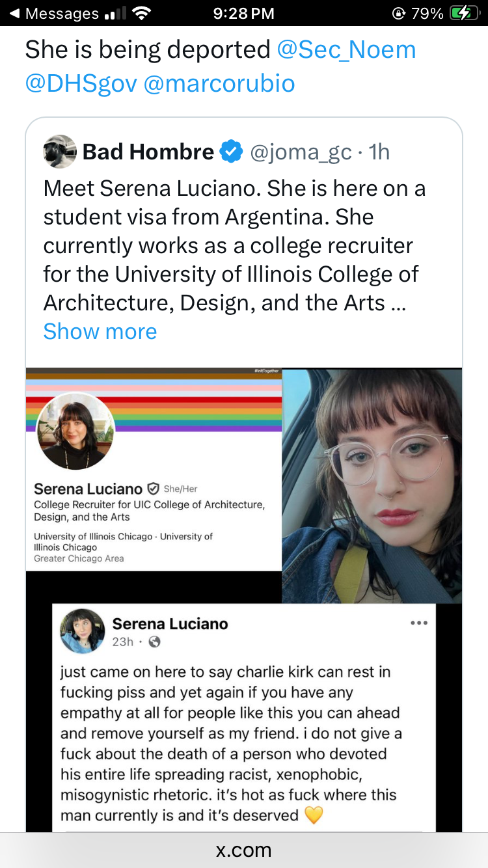Tap the rotation lock icon beside 79%

tap(398, 13)
